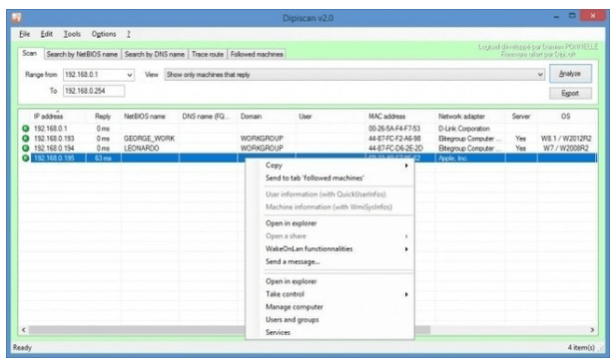Sort by Reply column header
The height and width of the screenshot is (364, 613).
(x=103, y=117)
